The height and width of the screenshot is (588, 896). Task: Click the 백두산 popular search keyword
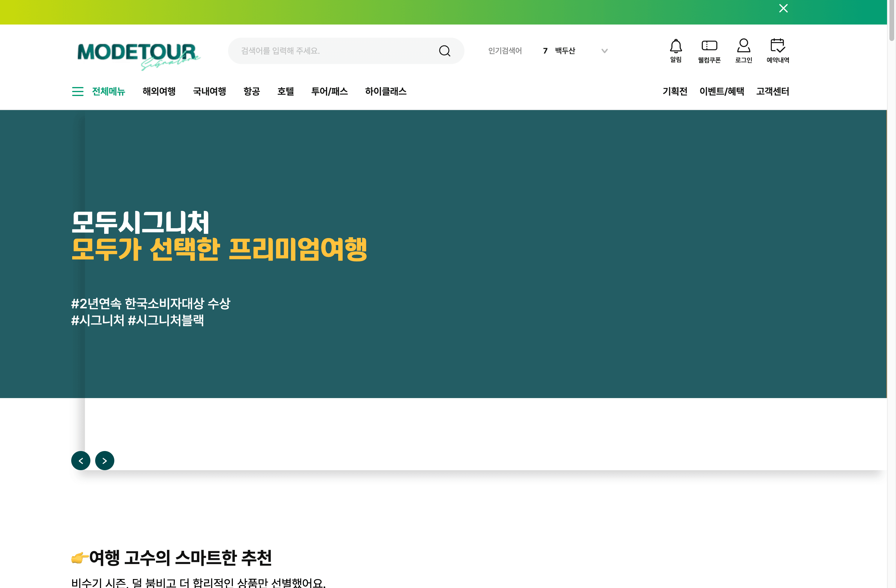point(565,51)
